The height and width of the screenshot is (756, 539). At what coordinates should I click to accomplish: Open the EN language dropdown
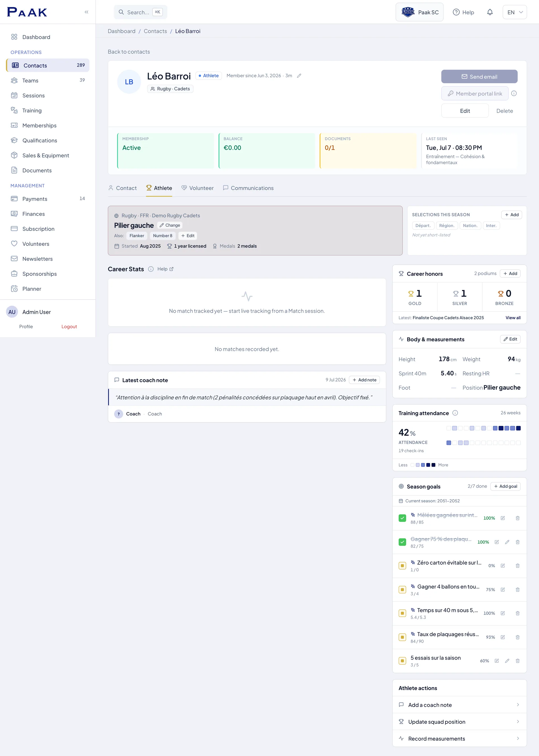pyautogui.click(x=515, y=12)
